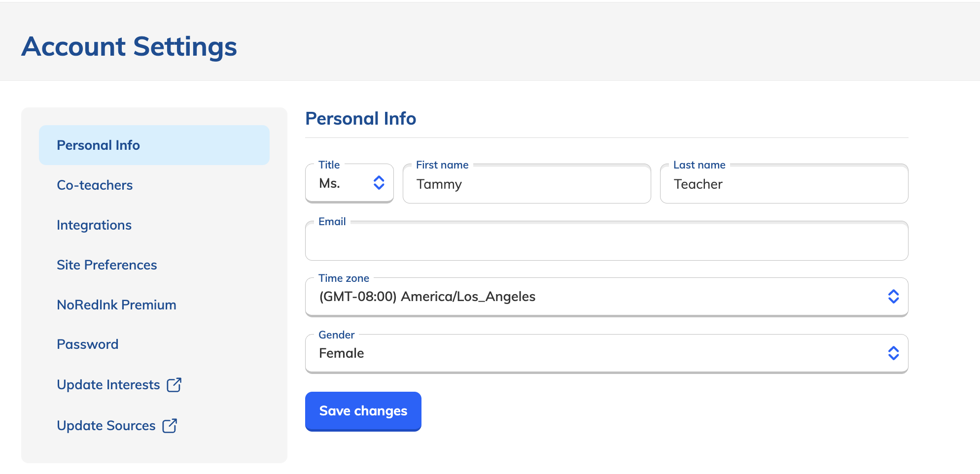
Task: Focus the empty Email input field
Action: [x=606, y=241]
